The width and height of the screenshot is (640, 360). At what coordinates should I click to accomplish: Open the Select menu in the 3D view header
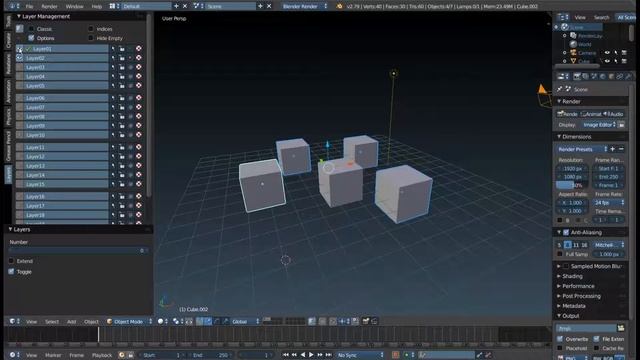pyautogui.click(x=52, y=322)
